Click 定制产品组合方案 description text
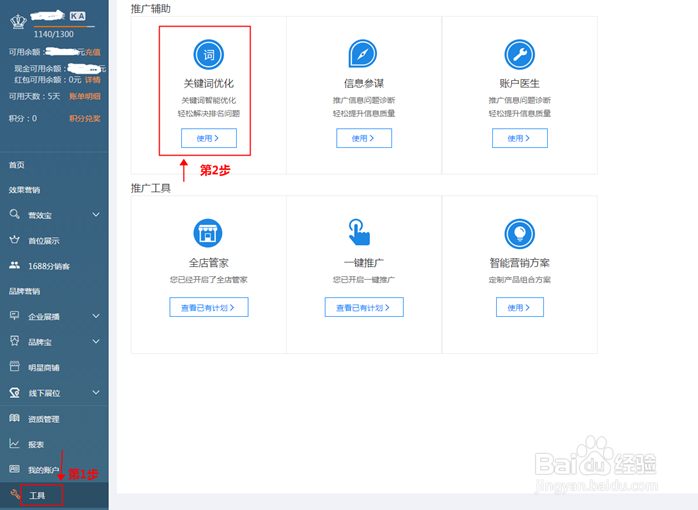Image resolution: width=698 pixels, height=510 pixels. click(x=519, y=279)
